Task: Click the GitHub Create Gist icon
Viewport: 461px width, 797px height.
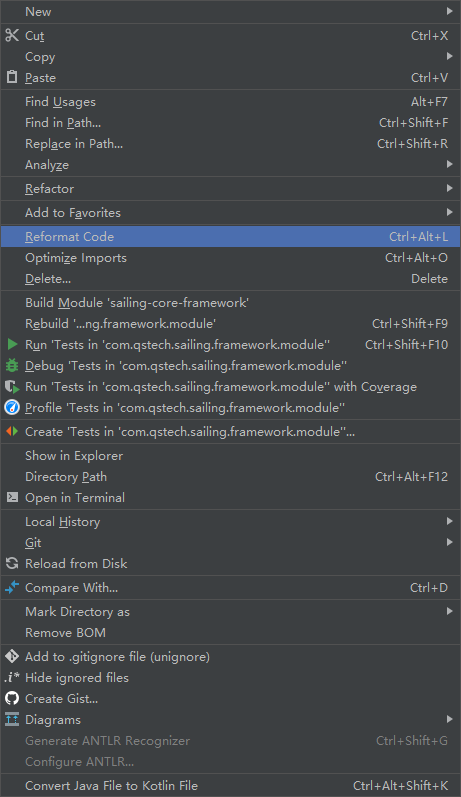Action: tap(12, 698)
